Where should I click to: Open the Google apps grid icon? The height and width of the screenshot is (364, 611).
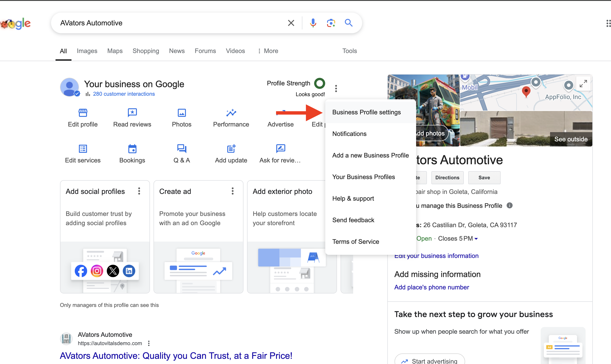pyautogui.click(x=608, y=23)
